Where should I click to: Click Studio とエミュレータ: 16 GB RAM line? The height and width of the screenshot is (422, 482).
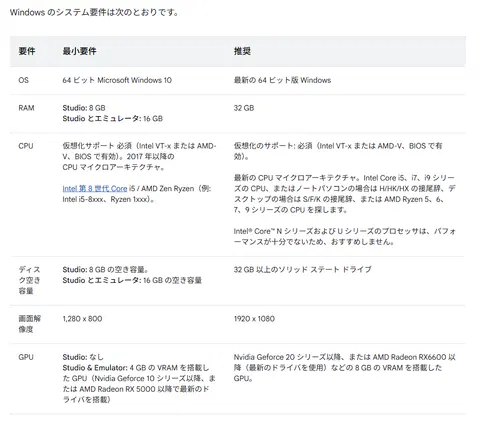pyautogui.click(x=113, y=119)
